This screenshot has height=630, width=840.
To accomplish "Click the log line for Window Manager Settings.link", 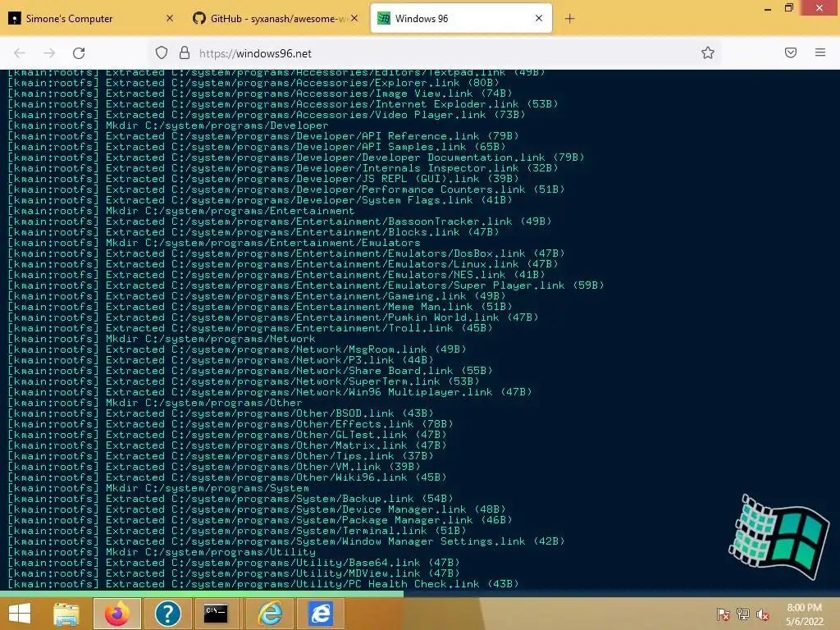I will (x=286, y=541).
